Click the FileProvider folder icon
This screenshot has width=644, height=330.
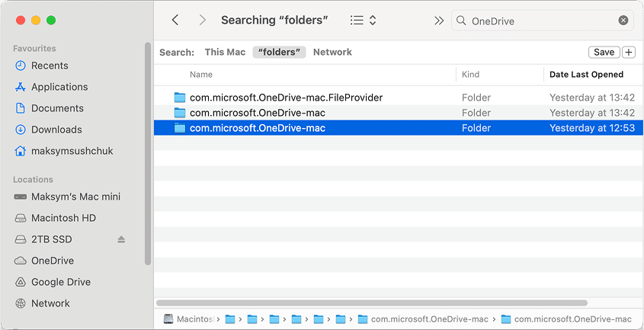point(180,98)
